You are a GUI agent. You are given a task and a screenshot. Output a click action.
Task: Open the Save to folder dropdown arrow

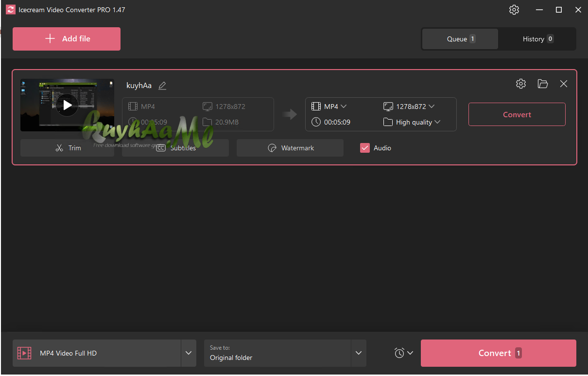pyautogui.click(x=359, y=353)
